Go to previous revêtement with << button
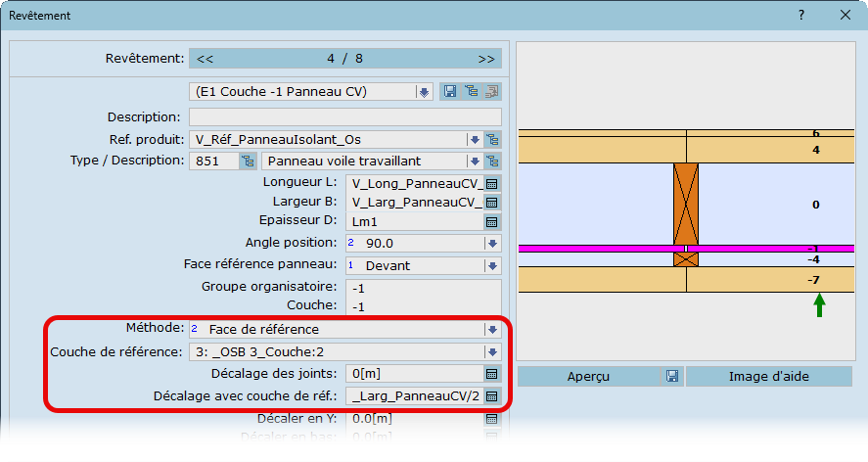868x462 pixels. [x=206, y=59]
